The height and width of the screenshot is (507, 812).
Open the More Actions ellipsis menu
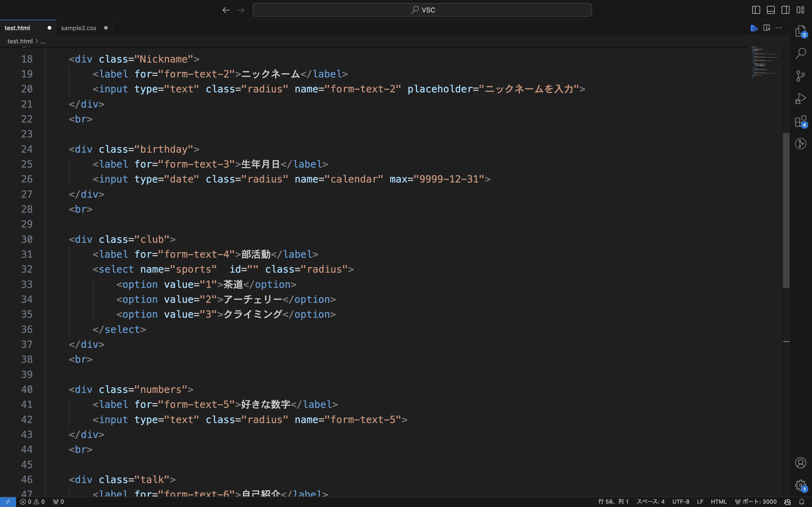click(x=779, y=28)
